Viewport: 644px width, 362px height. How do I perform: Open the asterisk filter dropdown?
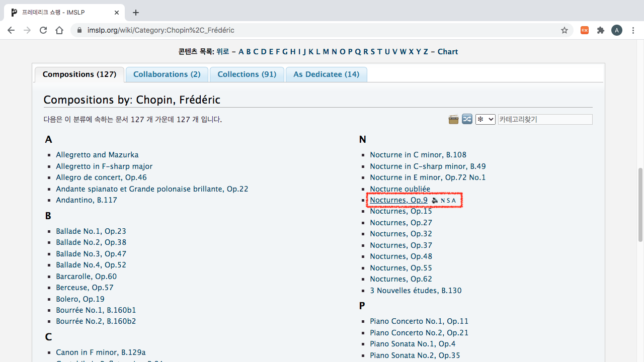coord(485,120)
